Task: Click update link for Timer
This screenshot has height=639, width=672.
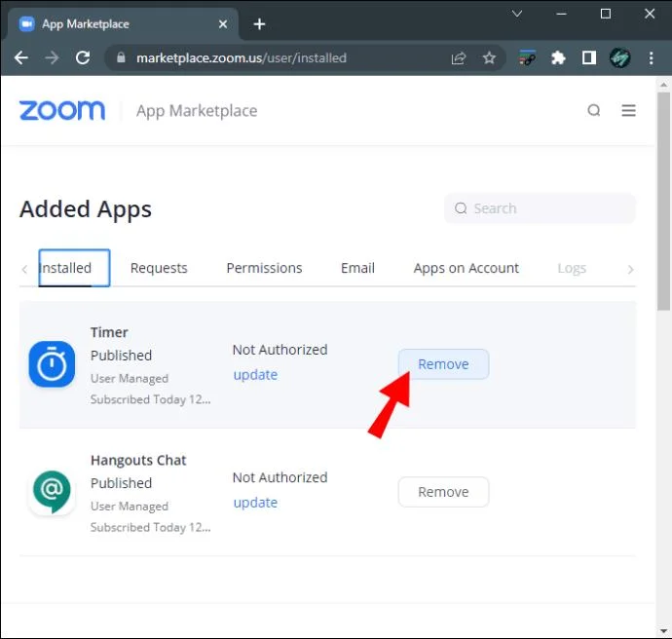Action: click(x=255, y=375)
